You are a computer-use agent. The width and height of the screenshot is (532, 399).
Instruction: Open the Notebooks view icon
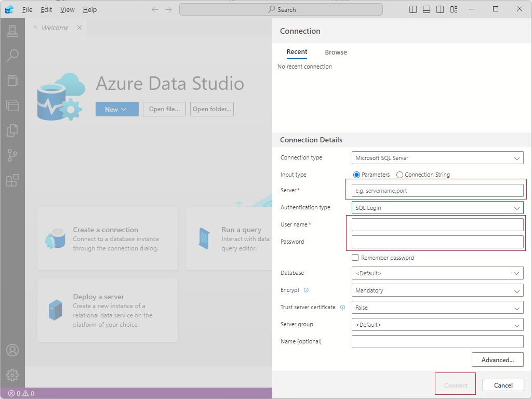point(12,81)
